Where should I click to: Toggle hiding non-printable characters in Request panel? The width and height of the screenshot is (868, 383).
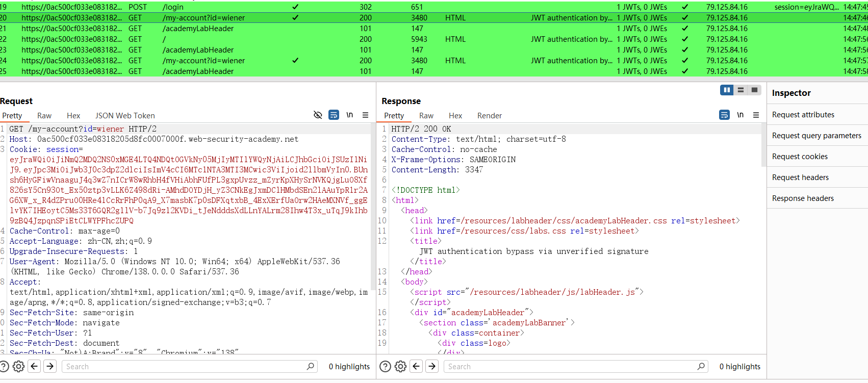318,115
